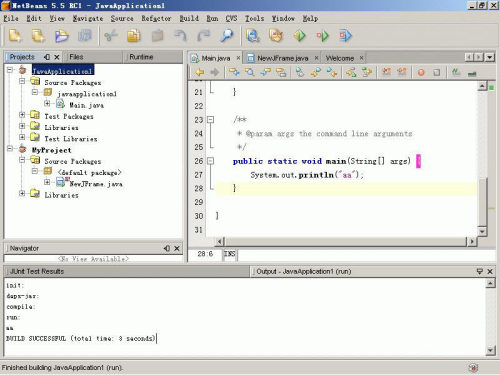
Task: Click the editor Forward arrow icon
Action: 215,72
